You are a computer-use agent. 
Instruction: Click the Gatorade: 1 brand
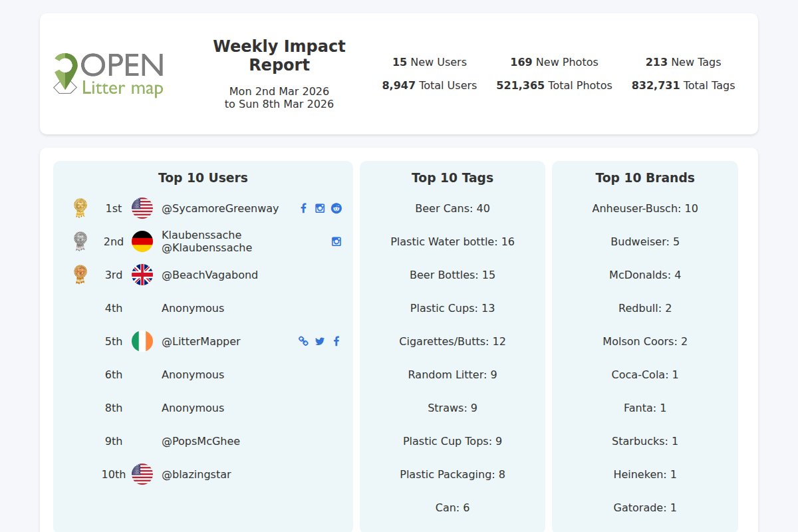point(645,507)
